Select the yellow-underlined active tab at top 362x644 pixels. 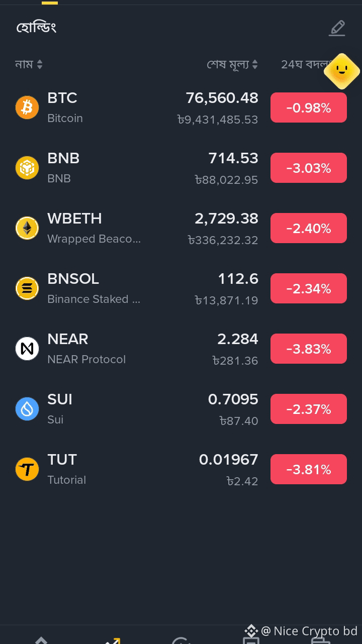tap(50, 2)
